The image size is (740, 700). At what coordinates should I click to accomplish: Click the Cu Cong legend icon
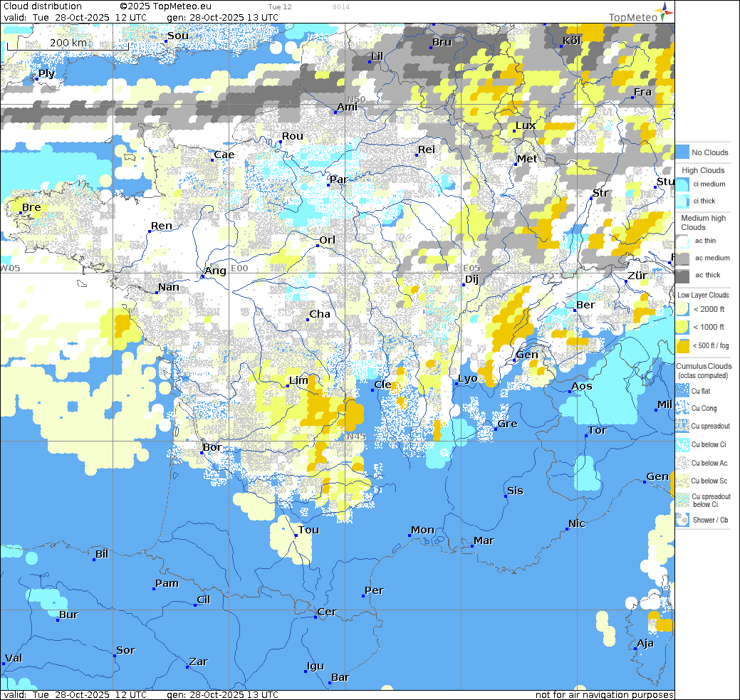point(682,409)
